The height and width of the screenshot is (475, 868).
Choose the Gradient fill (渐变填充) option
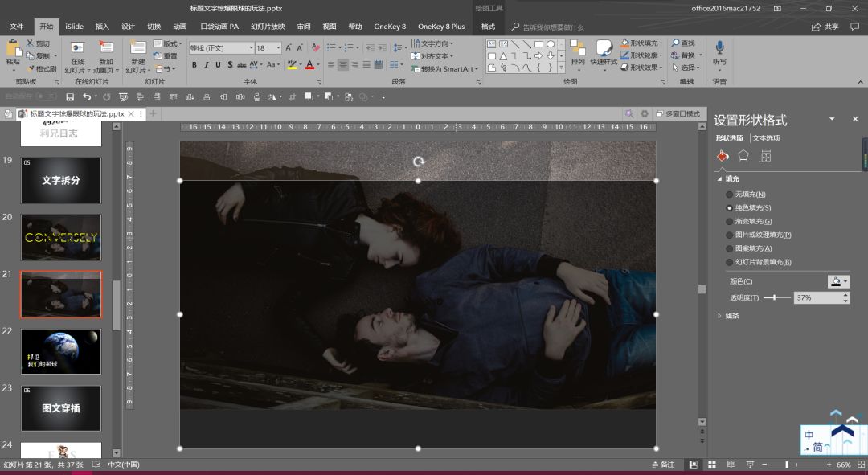point(730,221)
